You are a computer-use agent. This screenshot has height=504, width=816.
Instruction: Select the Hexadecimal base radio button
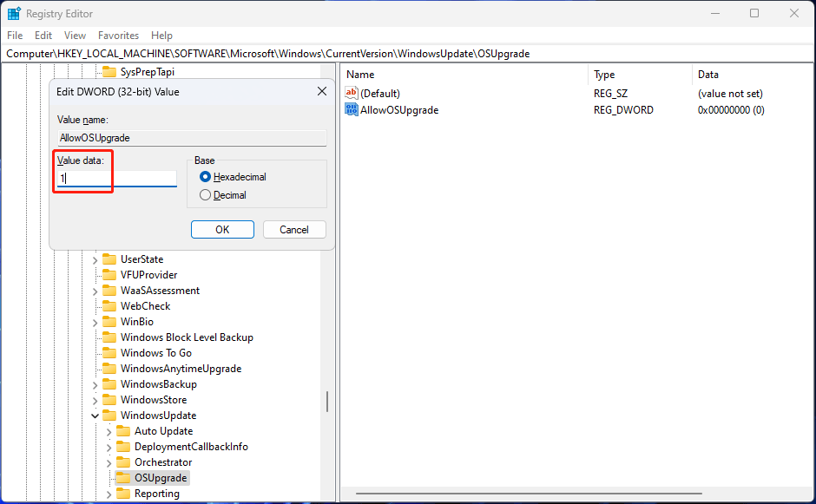tap(205, 177)
